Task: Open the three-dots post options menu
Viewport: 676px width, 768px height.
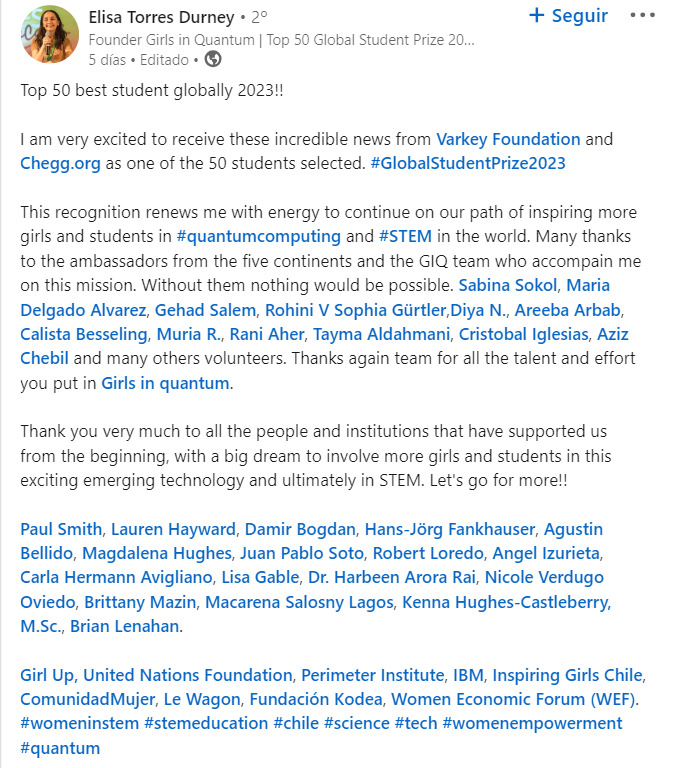Action: point(642,15)
